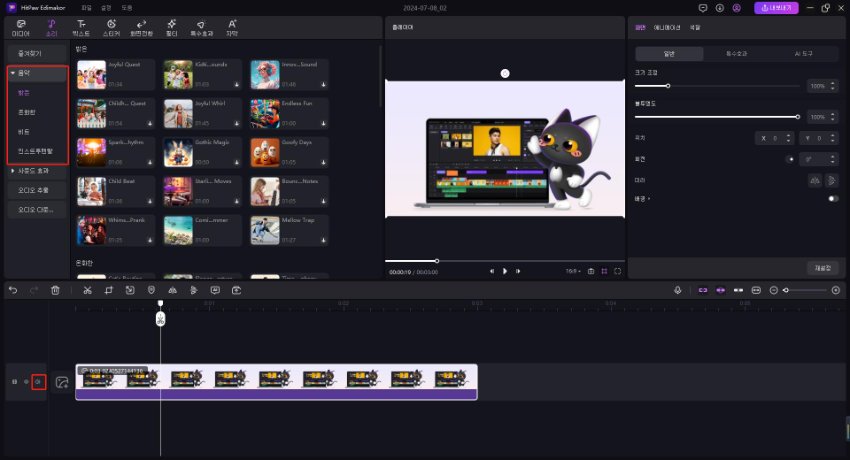Click the undo arrow in timeline toolbar
Image resolution: width=850 pixels, height=460 pixels.
13,290
